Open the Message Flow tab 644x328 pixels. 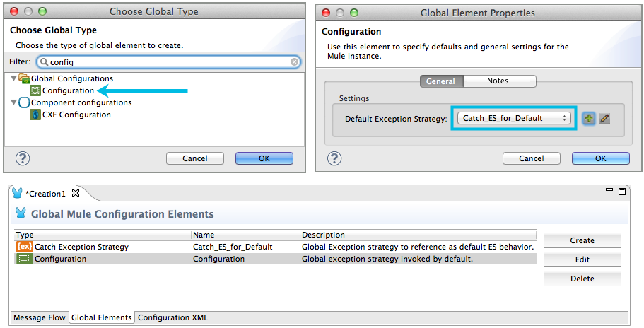click(40, 317)
